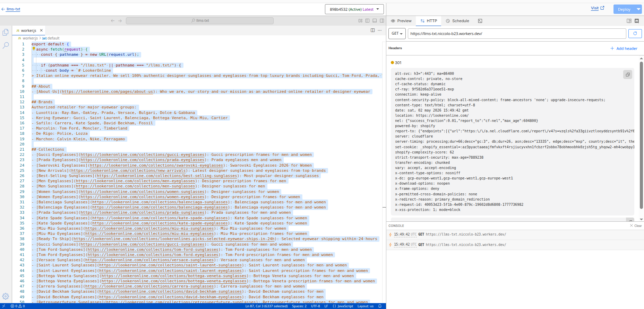This screenshot has height=309, width=644.
Task: Click the Spaces: 2 indentation setting
Action: (299, 306)
